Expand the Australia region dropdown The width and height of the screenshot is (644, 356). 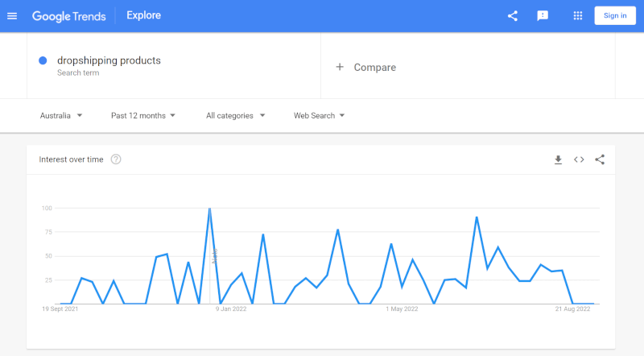pyautogui.click(x=61, y=115)
